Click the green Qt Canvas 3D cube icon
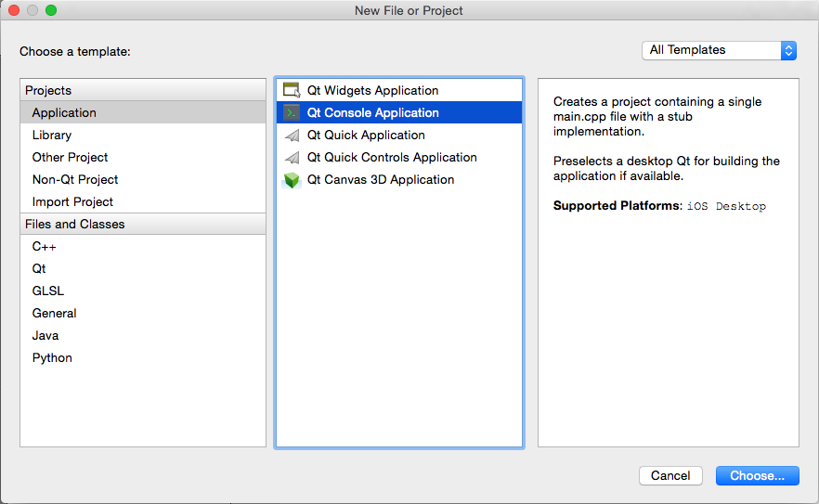This screenshot has height=504, width=819. (292, 180)
